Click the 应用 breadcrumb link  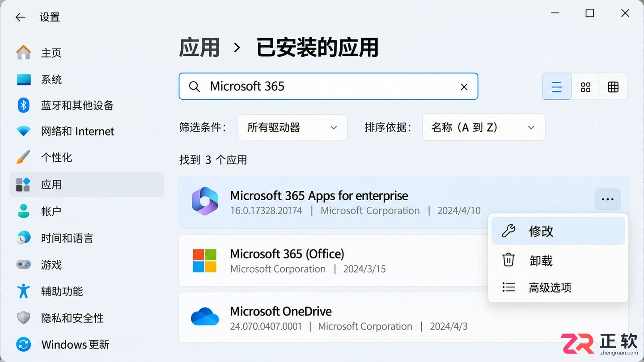[x=199, y=47]
